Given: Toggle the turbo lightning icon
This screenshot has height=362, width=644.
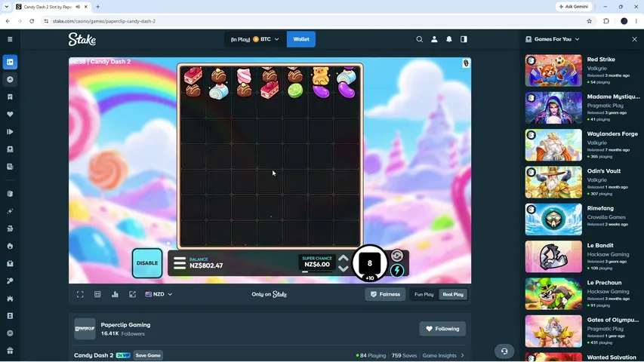Looking at the screenshot, I should click(397, 271).
